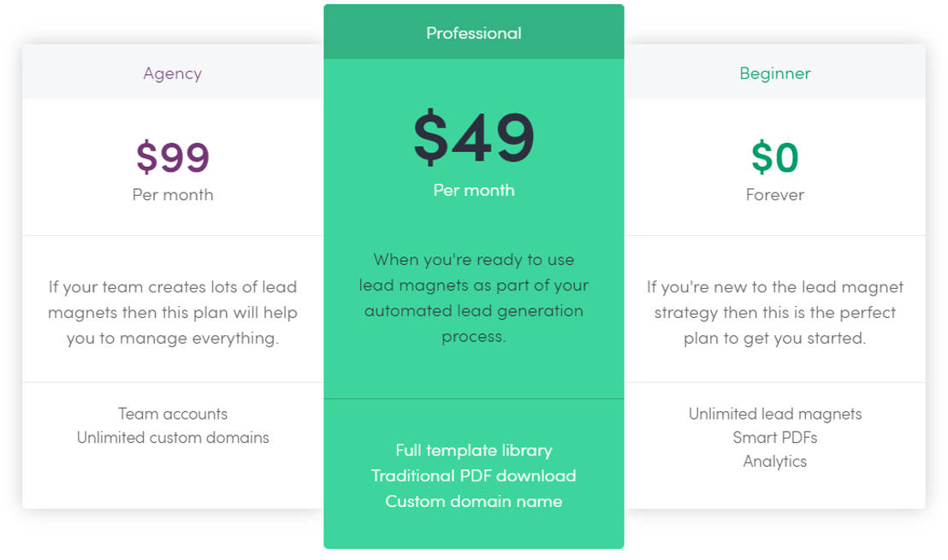Click 'Custom domain name' on Professional plan

click(x=474, y=501)
